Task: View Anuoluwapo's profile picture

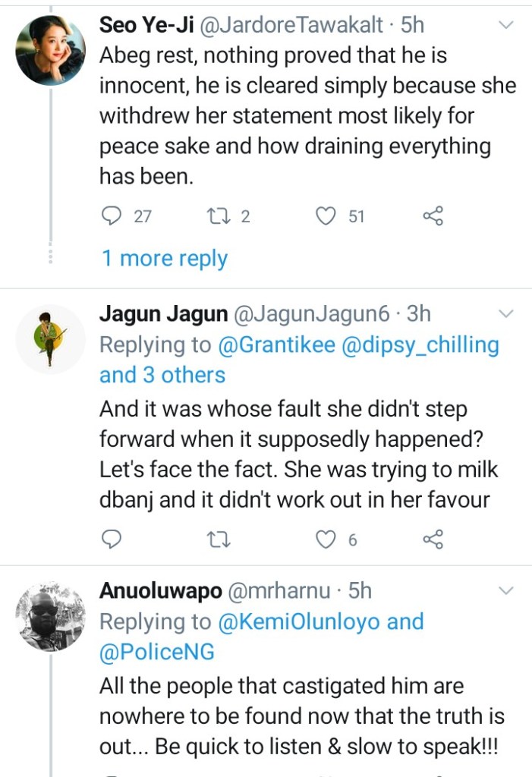Action: tap(51, 617)
